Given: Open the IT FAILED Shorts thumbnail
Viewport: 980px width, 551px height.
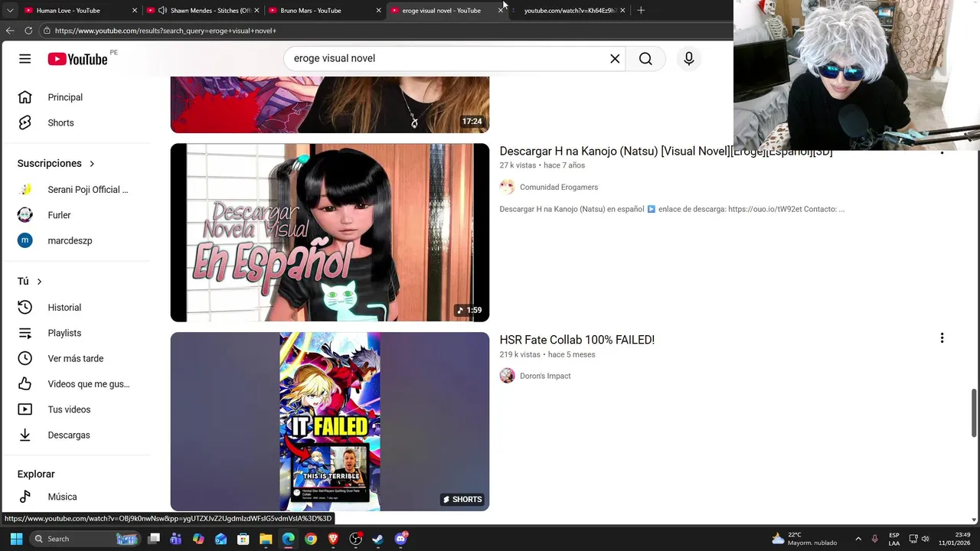Looking at the screenshot, I should tap(329, 422).
